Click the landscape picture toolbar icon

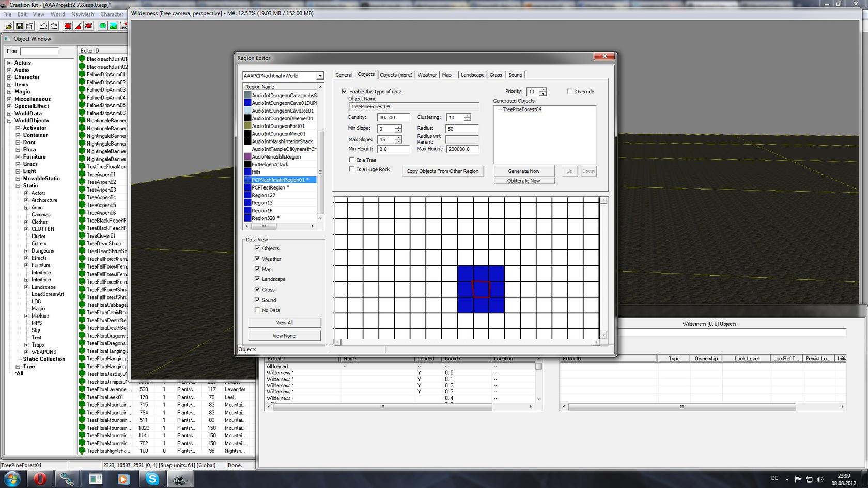point(113,26)
